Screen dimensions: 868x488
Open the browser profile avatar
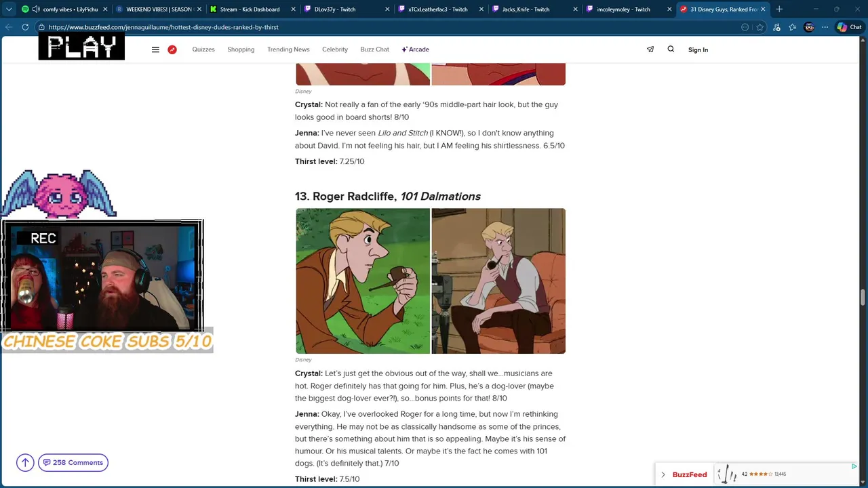[x=809, y=27]
